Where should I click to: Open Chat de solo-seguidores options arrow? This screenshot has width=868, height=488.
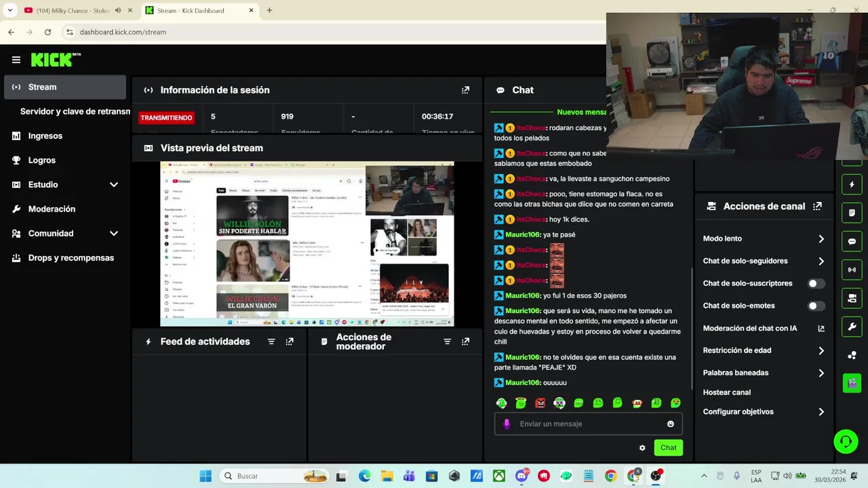821,261
